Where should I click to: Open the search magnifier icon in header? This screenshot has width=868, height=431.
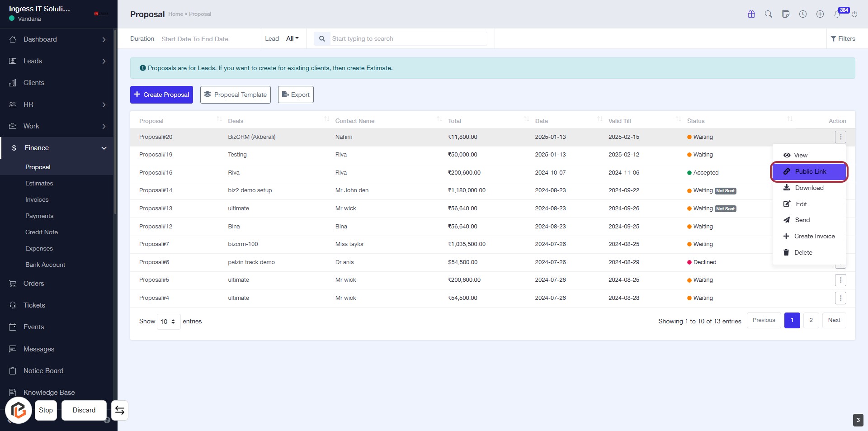(x=768, y=14)
